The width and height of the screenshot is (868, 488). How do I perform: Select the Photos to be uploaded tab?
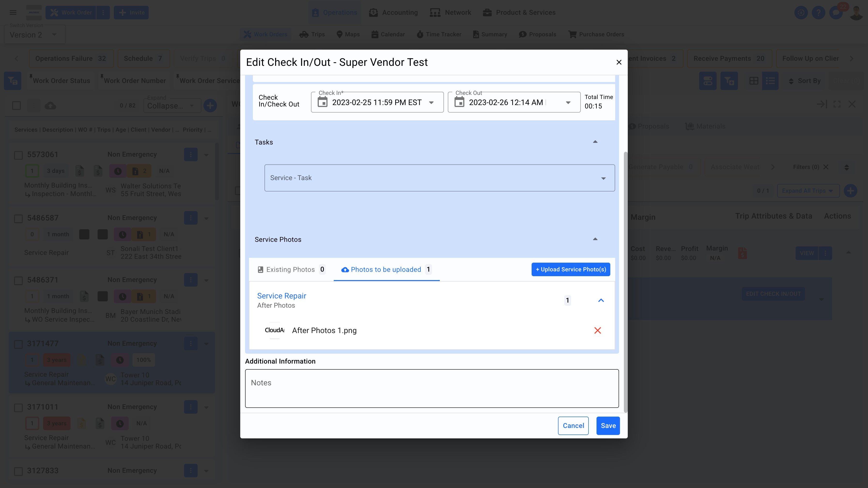(386, 269)
